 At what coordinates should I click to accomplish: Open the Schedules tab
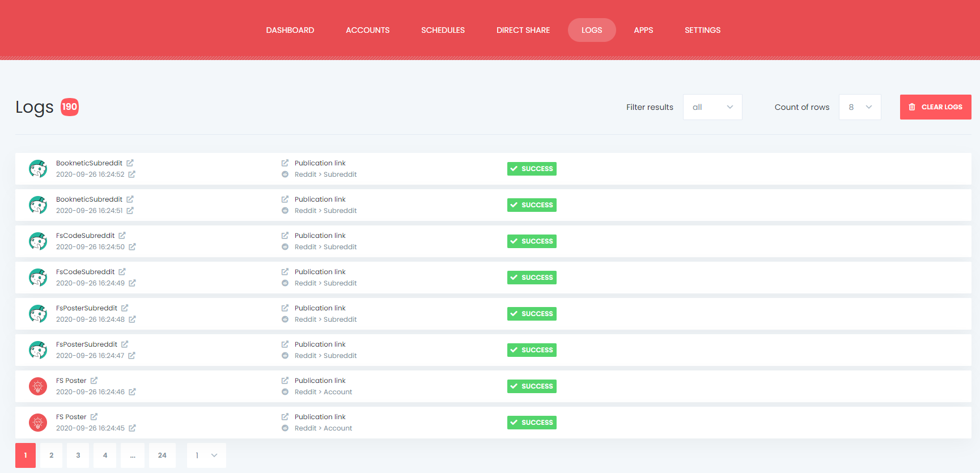443,30
